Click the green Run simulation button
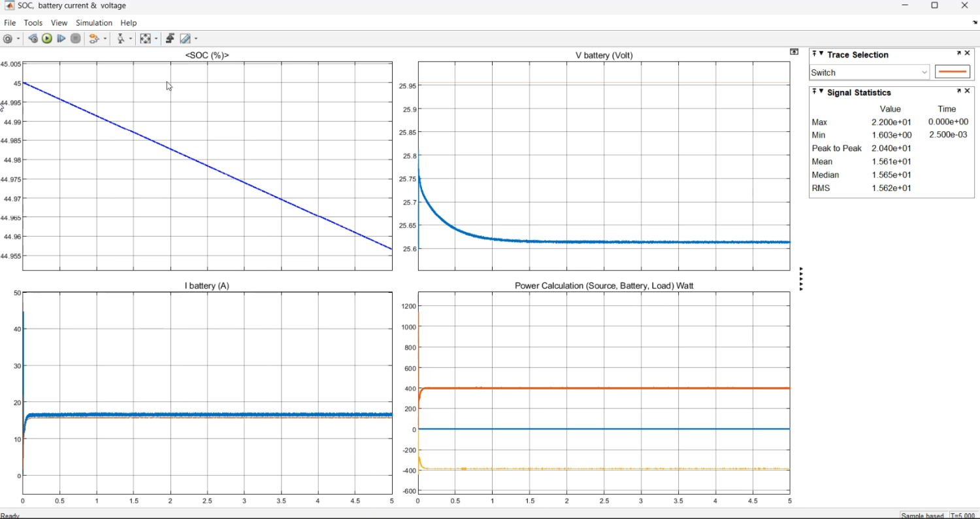 [47, 39]
